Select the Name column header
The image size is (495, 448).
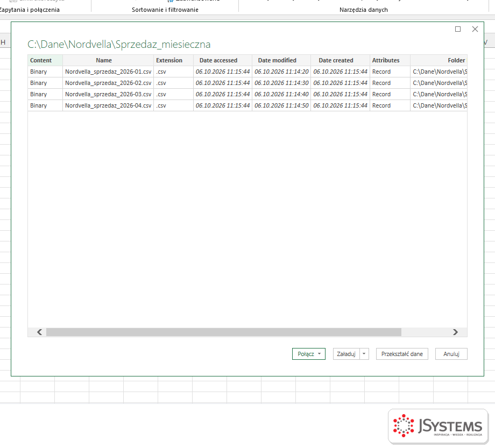tap(108, 60)
